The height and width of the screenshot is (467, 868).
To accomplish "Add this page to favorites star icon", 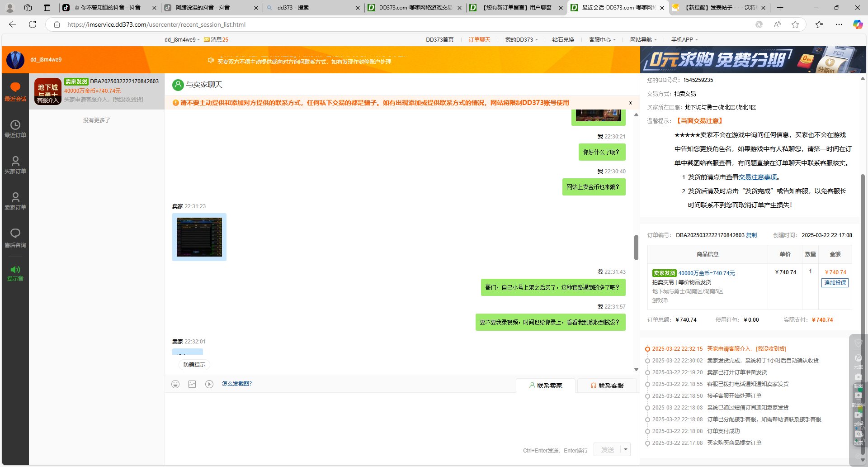I will click(x=795, y=24).
